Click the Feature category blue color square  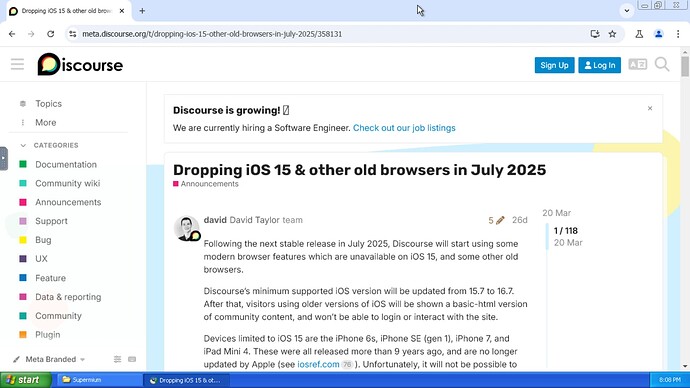(23, 278)
